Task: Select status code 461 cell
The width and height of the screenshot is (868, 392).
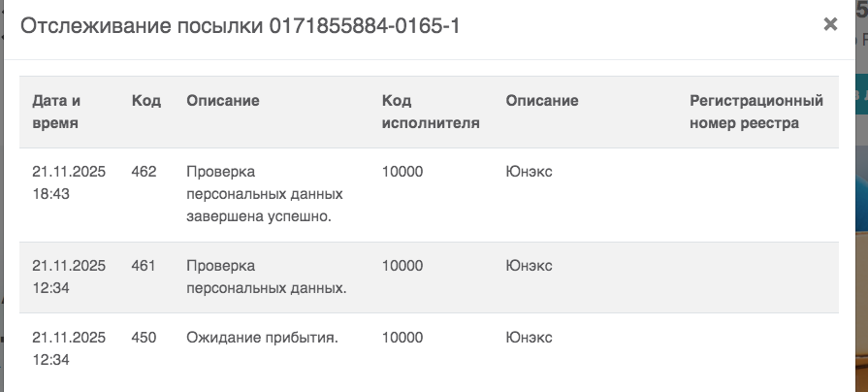Action: (144, 266)
